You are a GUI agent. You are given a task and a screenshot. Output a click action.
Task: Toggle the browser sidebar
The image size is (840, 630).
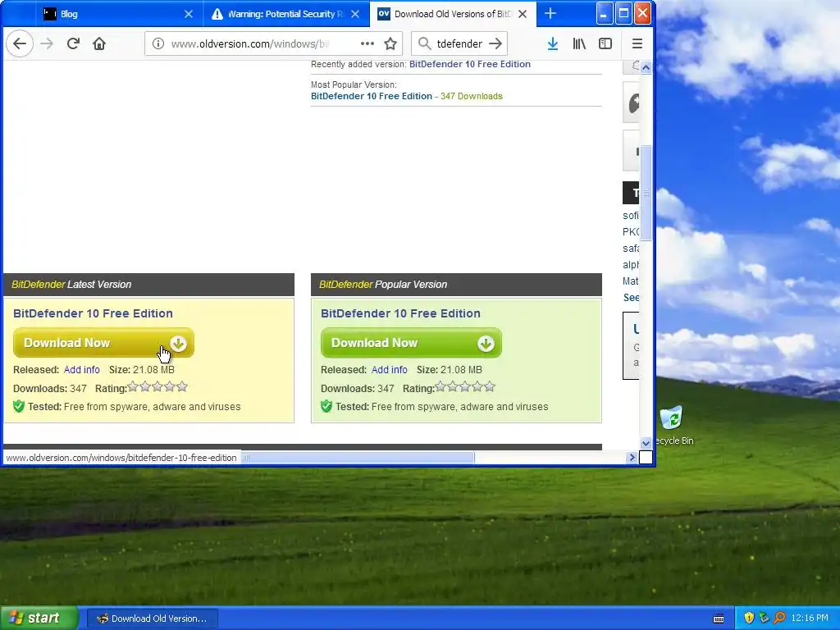(605, 44)
